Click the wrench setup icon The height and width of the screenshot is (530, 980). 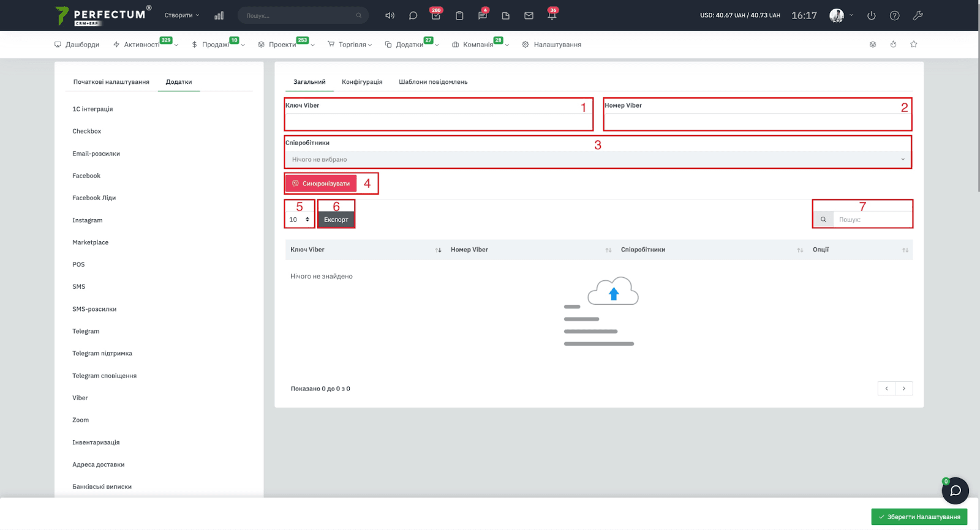(x=918, y=15)
